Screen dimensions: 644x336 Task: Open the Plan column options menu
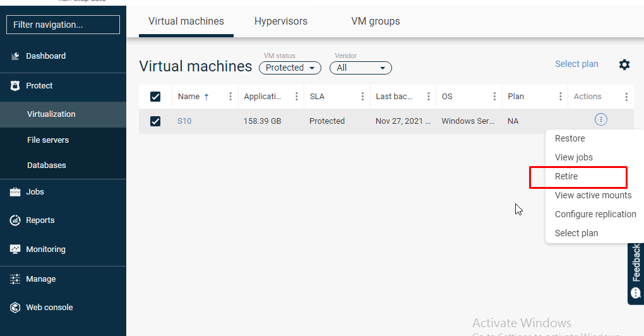[x=561, y=97]
